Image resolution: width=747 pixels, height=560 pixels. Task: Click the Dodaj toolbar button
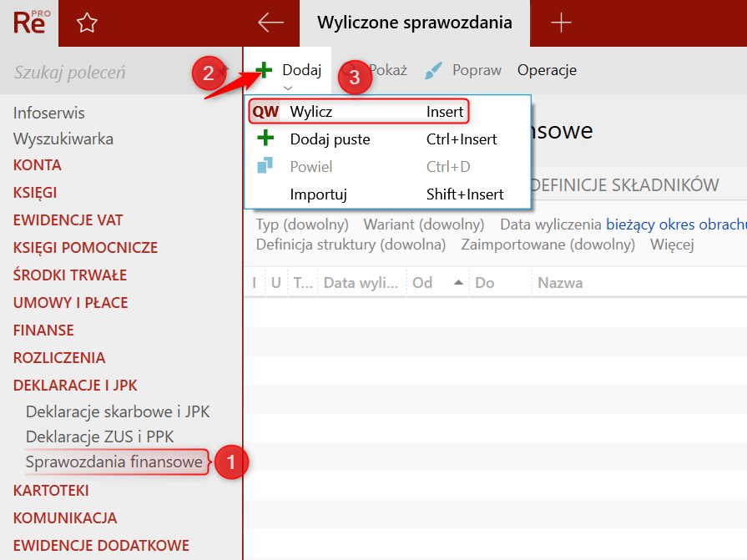(x=288, y=70)
